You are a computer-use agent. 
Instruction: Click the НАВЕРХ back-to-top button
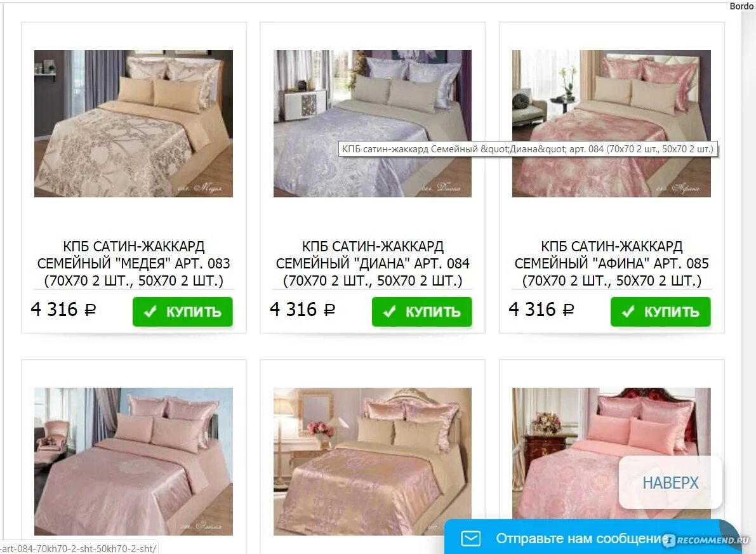(670, 482)
